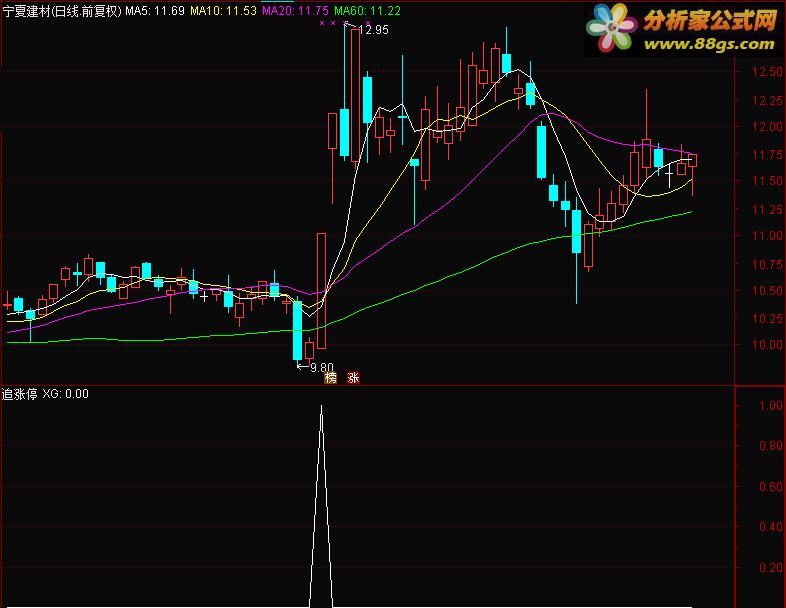Select the MA60: 11.22 indicator label
This screenshot has height=608, width=786.
(x=367, y=11)
